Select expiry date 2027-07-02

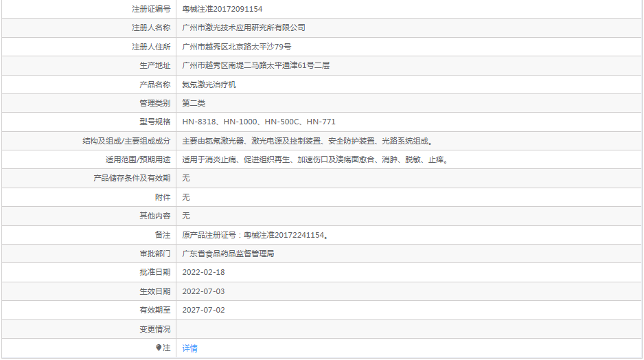tap(203, 310)
